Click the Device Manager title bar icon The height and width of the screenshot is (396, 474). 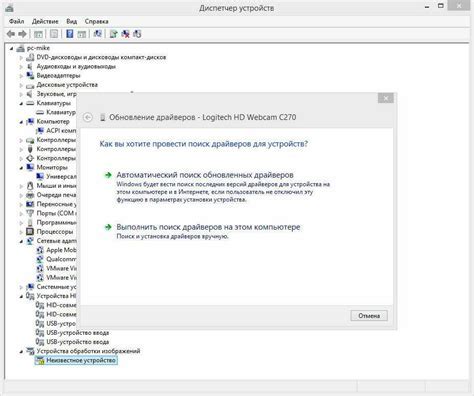coord(9,8)
